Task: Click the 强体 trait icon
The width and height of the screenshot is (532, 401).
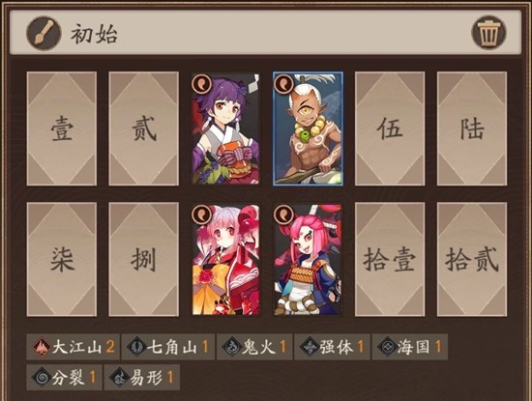Action: pos(310,347)
